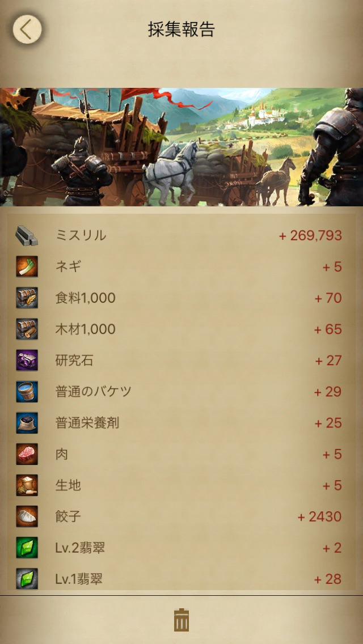Screen dimensions: 363x644
Task: Tap the caravan banner illustration
Action: (181, 147)
